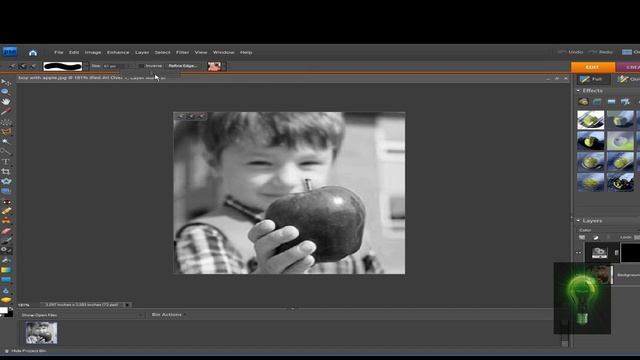This screenshot has height=360, width=640.
Task: Select the Zoom tool
Action: (6, 92)
